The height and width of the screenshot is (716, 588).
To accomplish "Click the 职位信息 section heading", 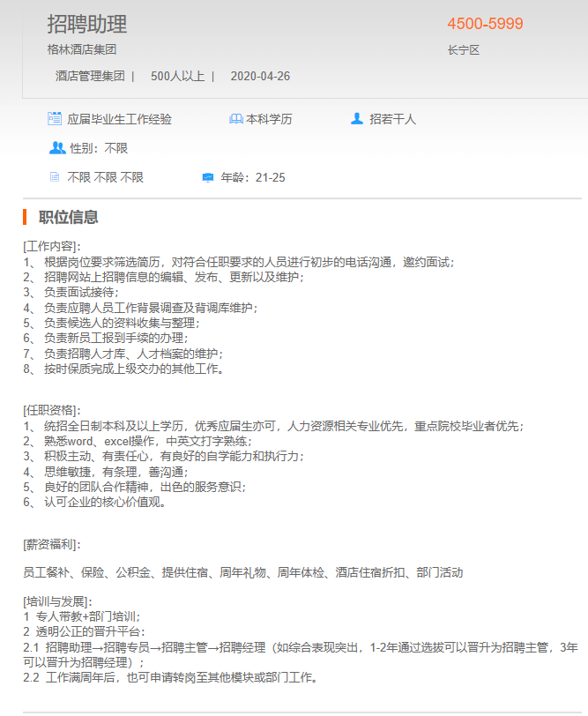I will pyautogui.click(x=69, y=217).
